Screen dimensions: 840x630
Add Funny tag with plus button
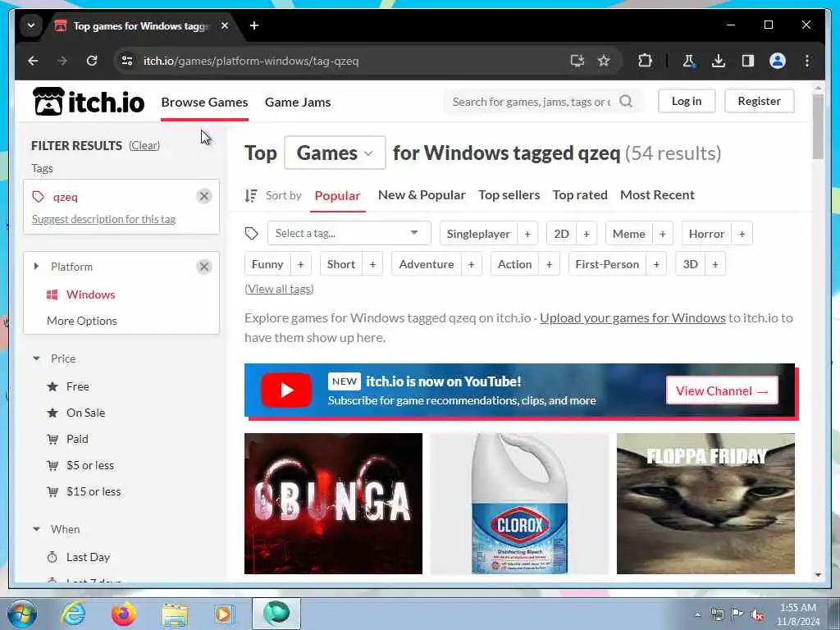point(300,264)
